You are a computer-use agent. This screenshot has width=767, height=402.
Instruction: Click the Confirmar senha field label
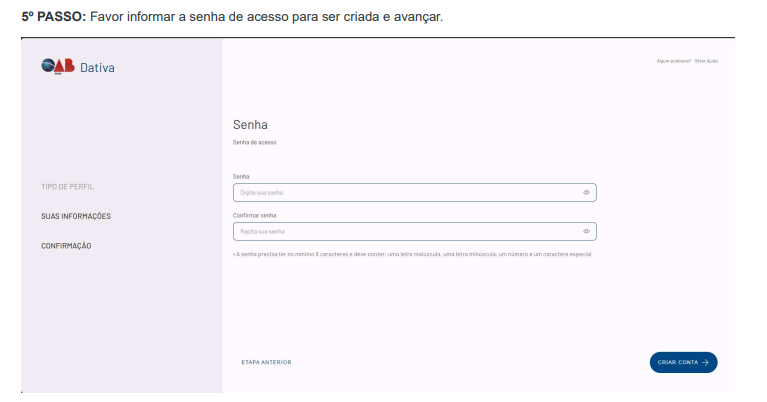coord(254,214)
